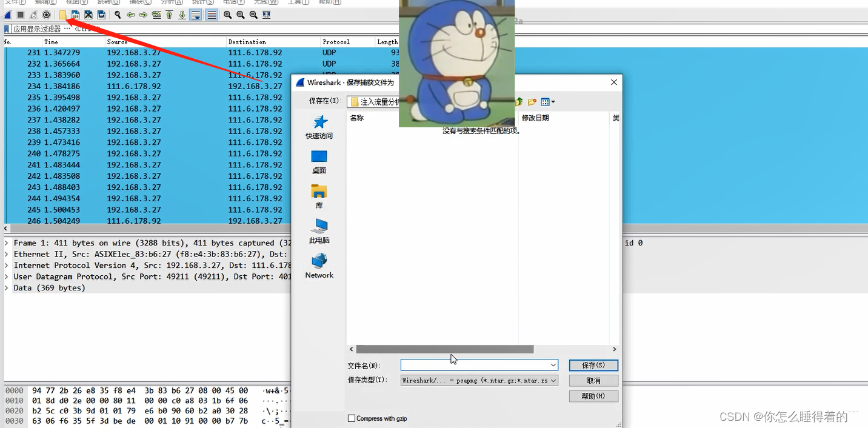Expand the Data (369 bytes) row
868x428 pixels.
(7, 288)
